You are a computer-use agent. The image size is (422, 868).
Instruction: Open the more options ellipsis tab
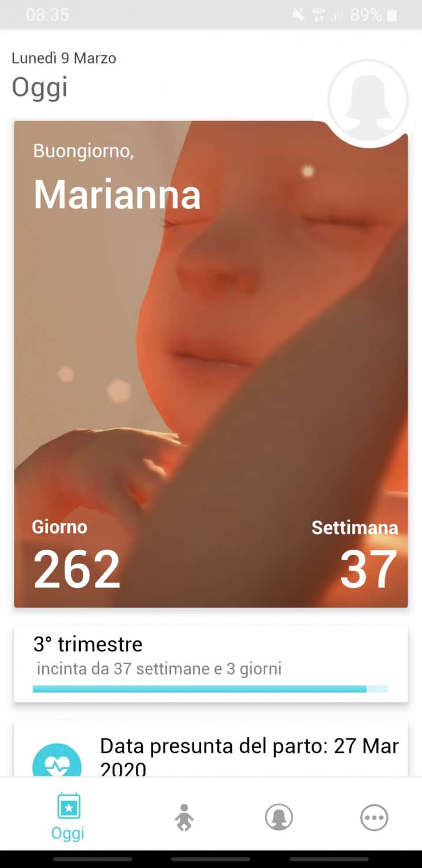(x=374, y=818)
